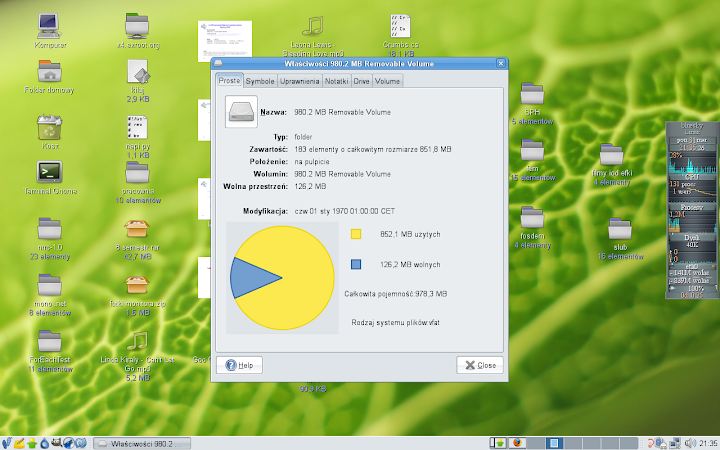The height and width of the screenshot is (450, 720).
Task: Select the kiluj file icon
Action: pos(138,72)
